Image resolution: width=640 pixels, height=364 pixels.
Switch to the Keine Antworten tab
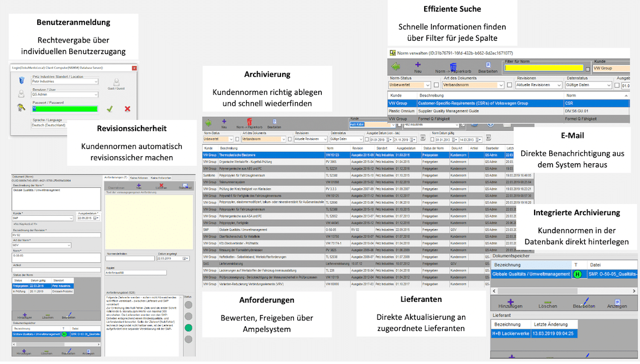click(161, 177)
